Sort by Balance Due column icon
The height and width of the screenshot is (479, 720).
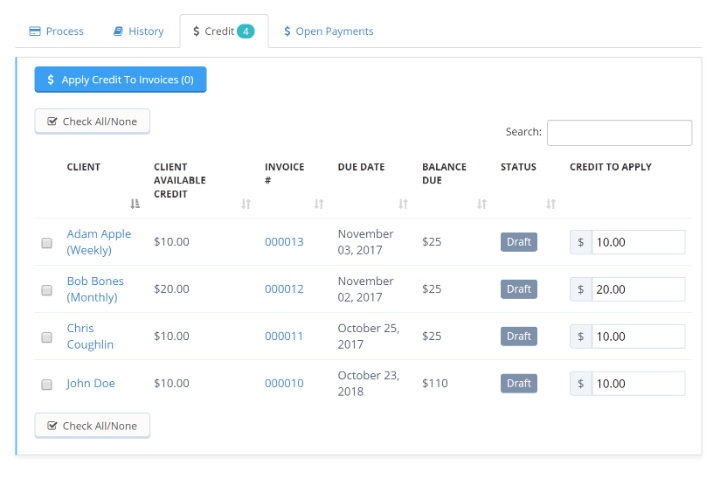[482, 203]
